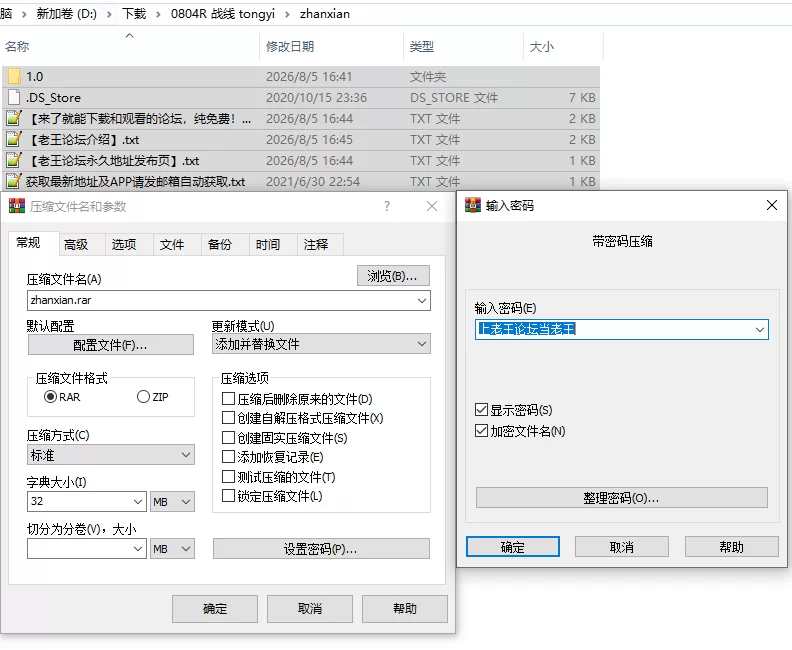
Task: Enable 创建固实压缩文件 option
Action: 228,437
